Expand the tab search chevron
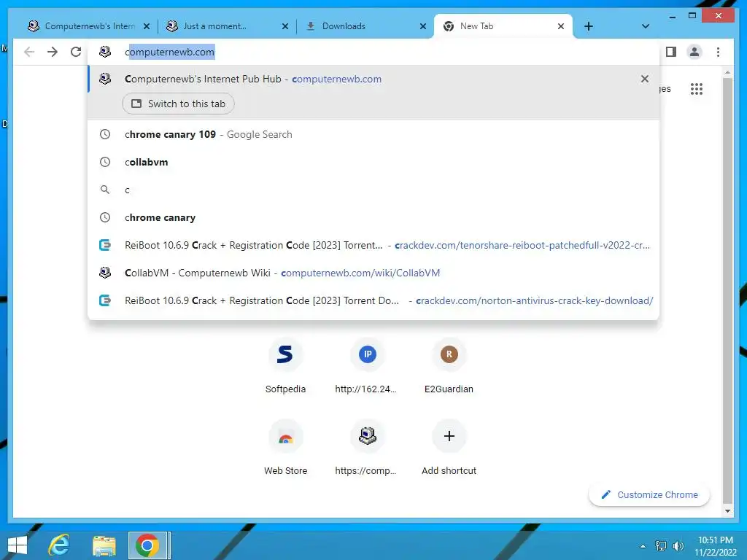 pyautogui.click(x=646, y=26)
